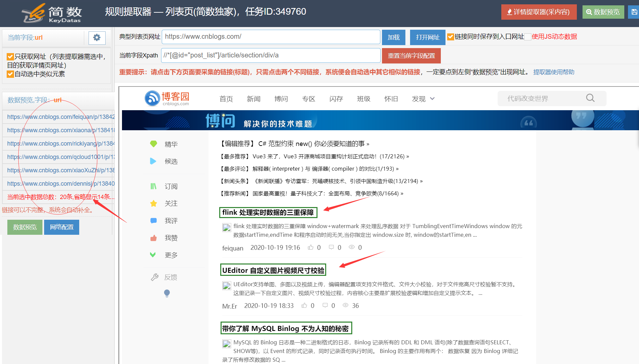Click the save disk icon

[x=634, y=12]
